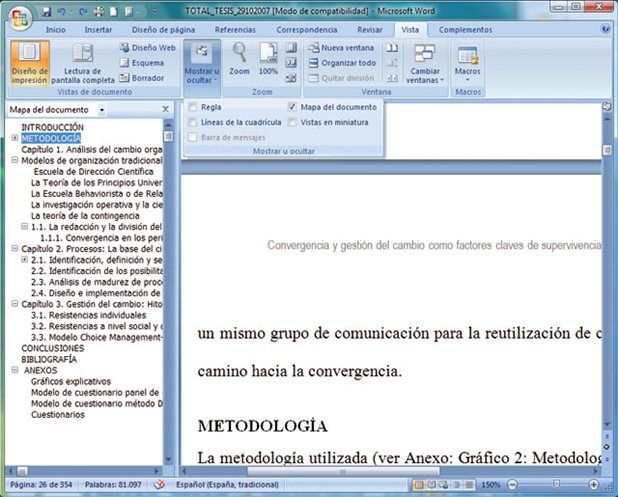Image resolution: width=618 pixels, height=497 pixels.
Task: Open the Insertar tab
Action: coord(98,30)
